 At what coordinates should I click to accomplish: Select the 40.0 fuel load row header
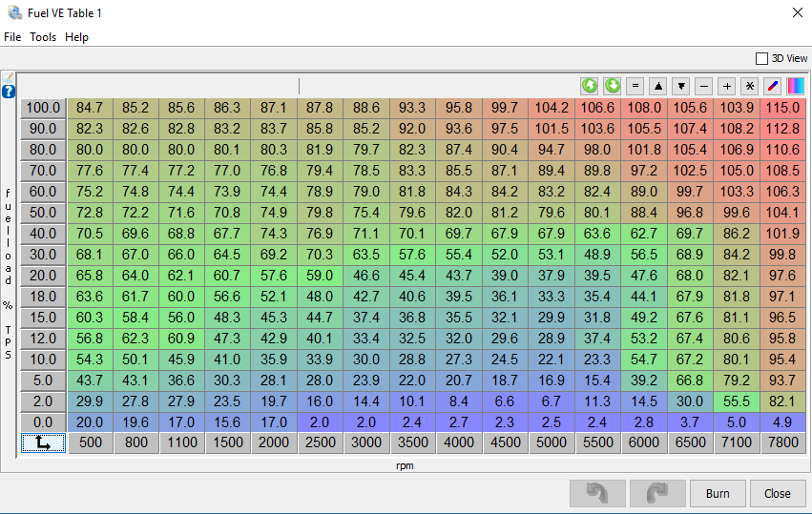[44, 234]
